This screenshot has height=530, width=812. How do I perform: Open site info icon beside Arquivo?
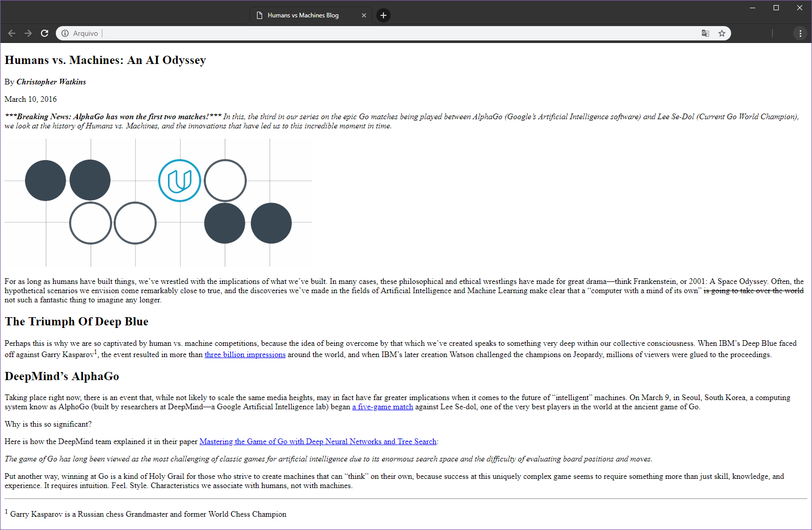click(65, 33)
